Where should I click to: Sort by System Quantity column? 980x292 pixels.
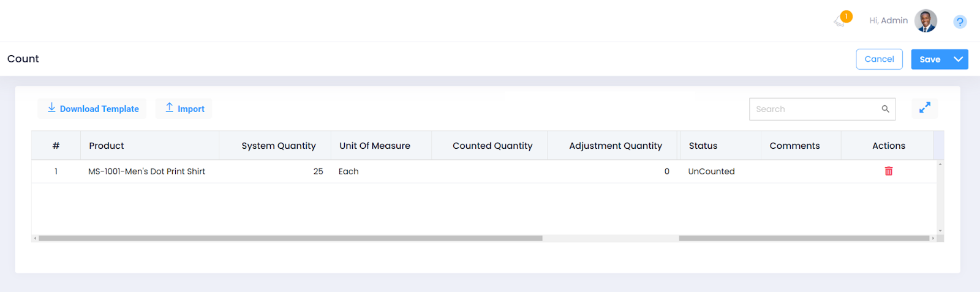click(x=278, y=146)
